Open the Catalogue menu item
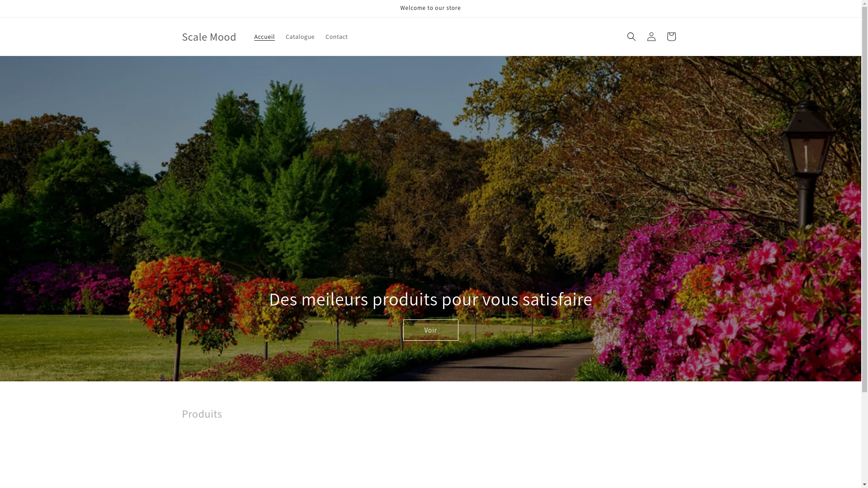Screen dimensions: 868x488 [300, 37]
